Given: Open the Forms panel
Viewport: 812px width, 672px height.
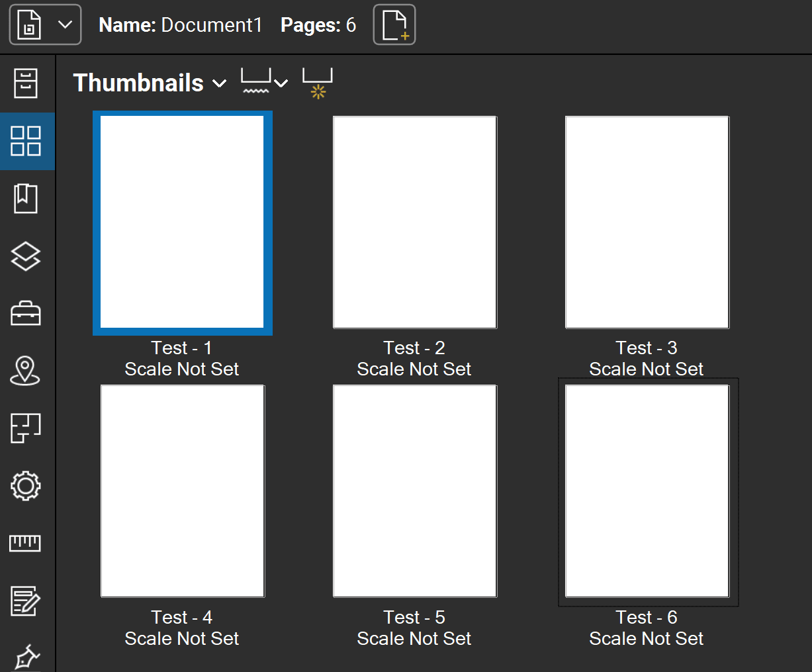Looking at the screenshot, I should [x=26, y=601].
